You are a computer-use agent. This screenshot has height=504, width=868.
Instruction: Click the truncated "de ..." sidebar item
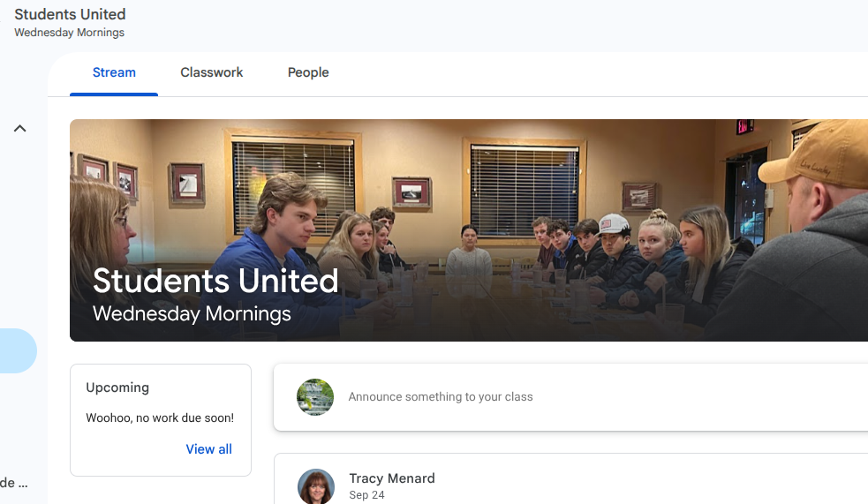click(14, 483)
